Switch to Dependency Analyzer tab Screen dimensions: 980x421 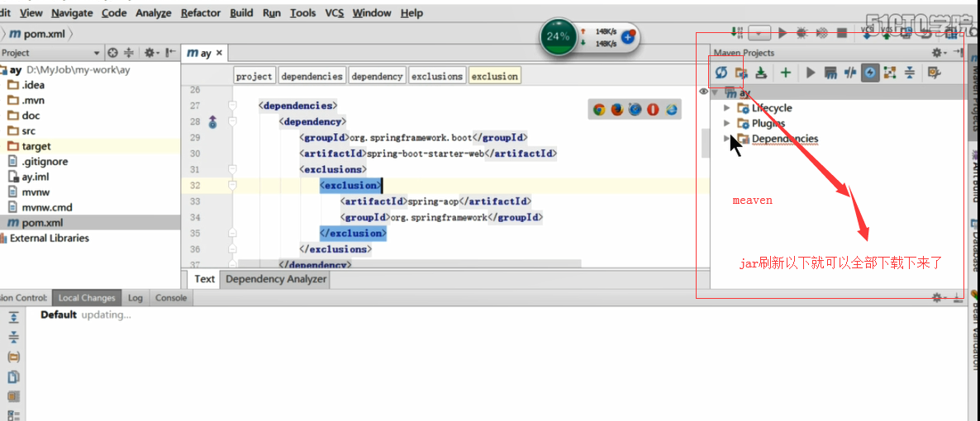point(276,279)
